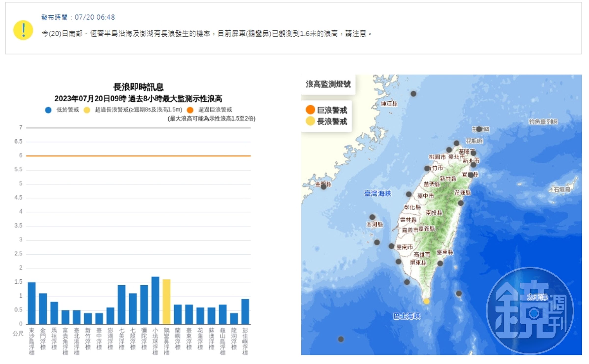Image resolution: width=589 pixels, height=364 pixels.
Task: Click the 龜山島浮標 axis label
Action: (x=223, y=341)
